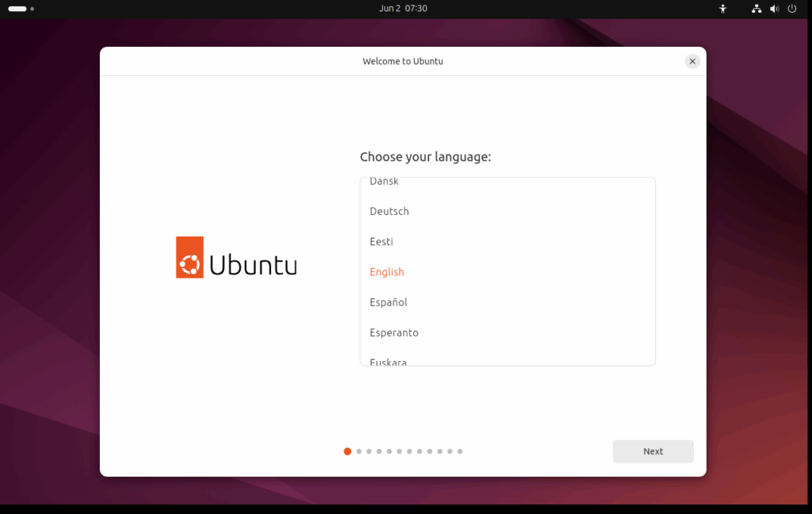Open the wired network status icon

click(x=756, y=9)
